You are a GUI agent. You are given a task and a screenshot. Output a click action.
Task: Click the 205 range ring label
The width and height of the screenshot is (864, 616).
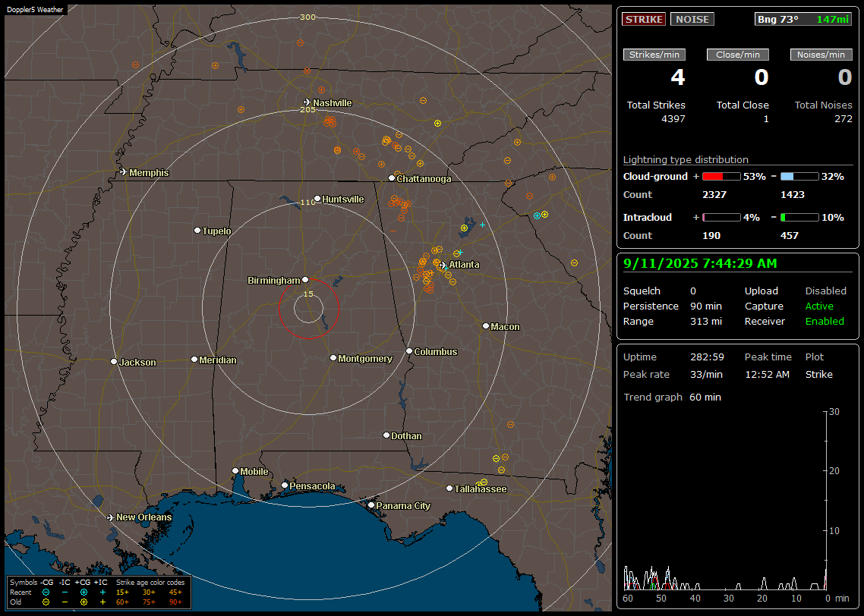pyautogui.click(x=308, y=109)
